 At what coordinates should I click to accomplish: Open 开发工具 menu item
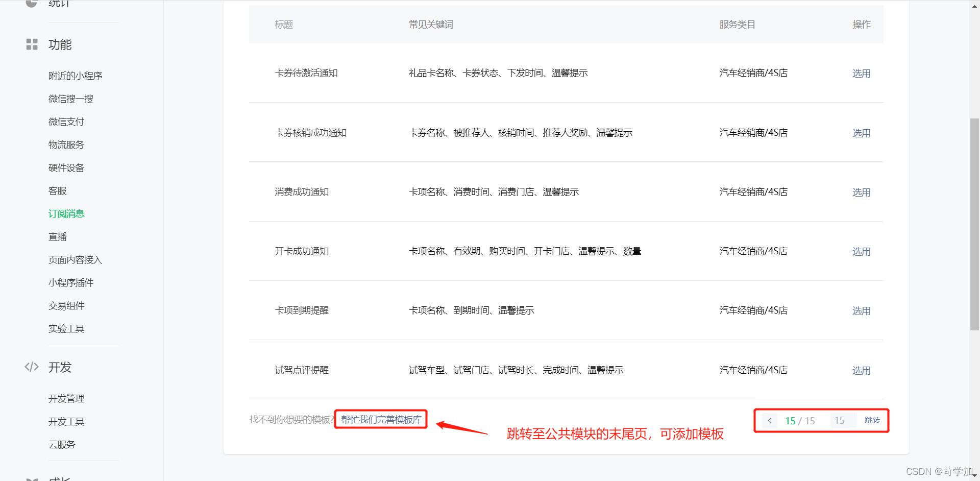tap(66, 421)
